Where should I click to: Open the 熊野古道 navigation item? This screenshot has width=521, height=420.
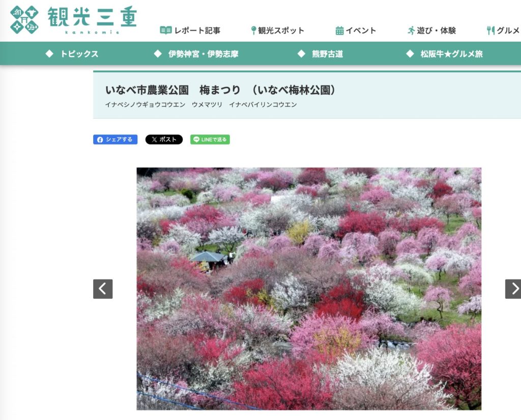[327, 54]
